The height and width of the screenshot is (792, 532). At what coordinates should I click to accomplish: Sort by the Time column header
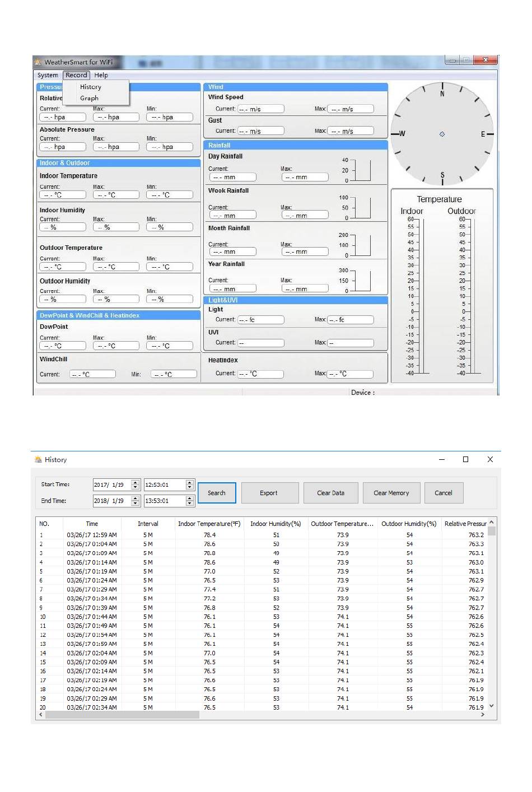coord(92,524)
